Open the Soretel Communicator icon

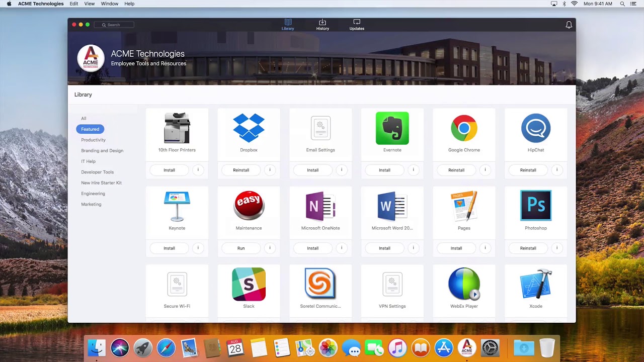click(320, 284)
